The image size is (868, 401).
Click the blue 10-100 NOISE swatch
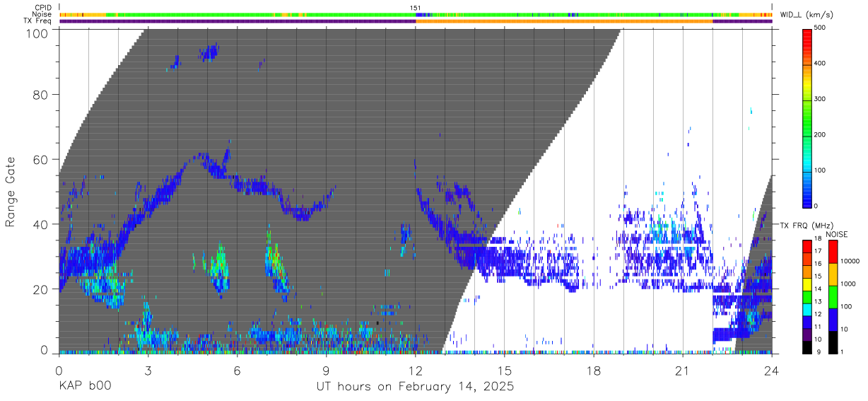pos(833,320)
